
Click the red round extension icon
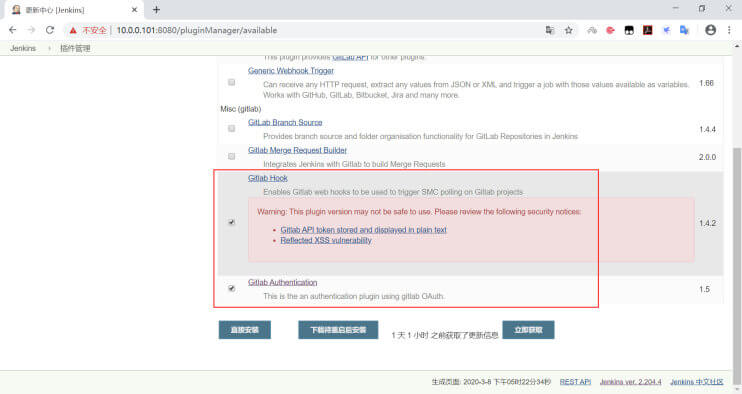[610, 30]
